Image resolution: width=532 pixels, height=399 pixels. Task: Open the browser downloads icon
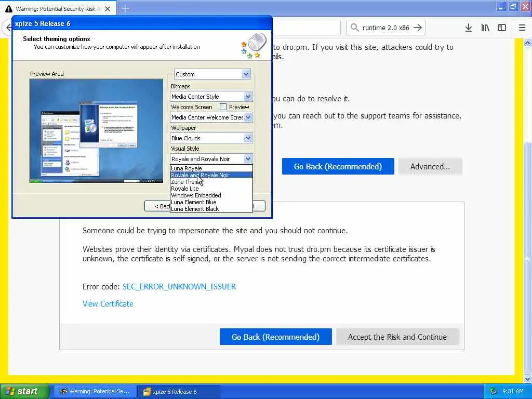point(469,28)
